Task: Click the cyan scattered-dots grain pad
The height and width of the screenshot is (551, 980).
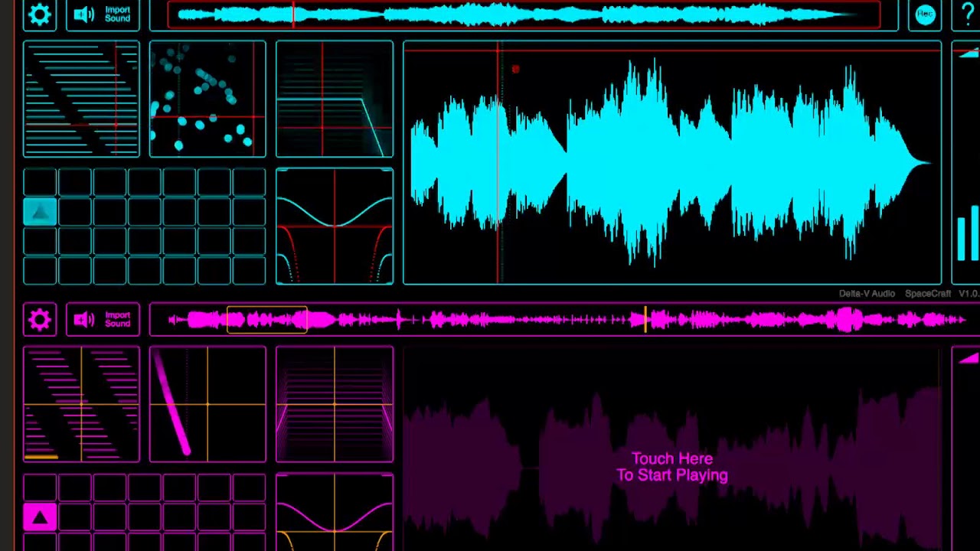Action: click(207, 99)
